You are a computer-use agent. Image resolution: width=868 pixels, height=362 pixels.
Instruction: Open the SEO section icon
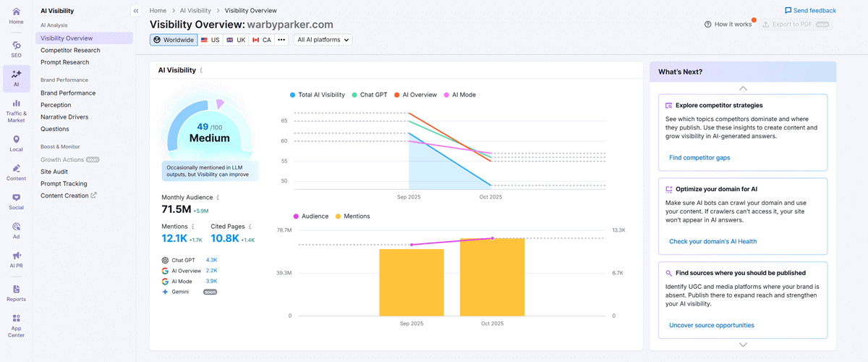click(x=16, y=46)
